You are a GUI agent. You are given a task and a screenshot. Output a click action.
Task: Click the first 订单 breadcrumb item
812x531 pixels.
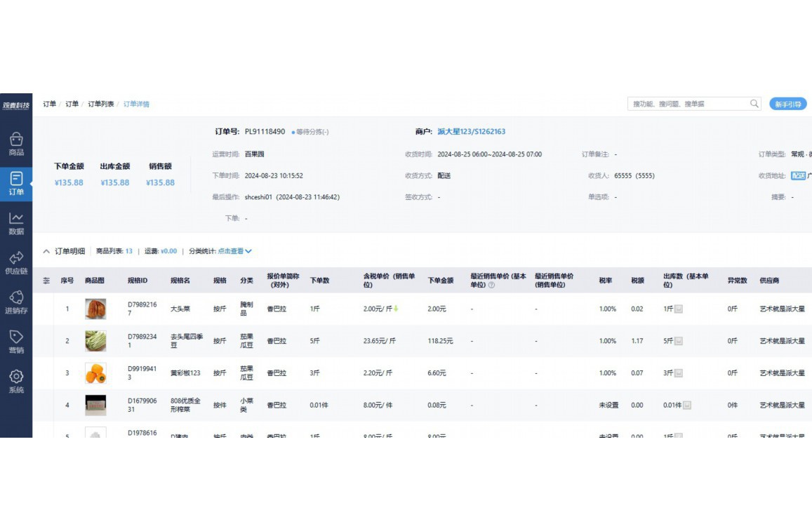49,104
